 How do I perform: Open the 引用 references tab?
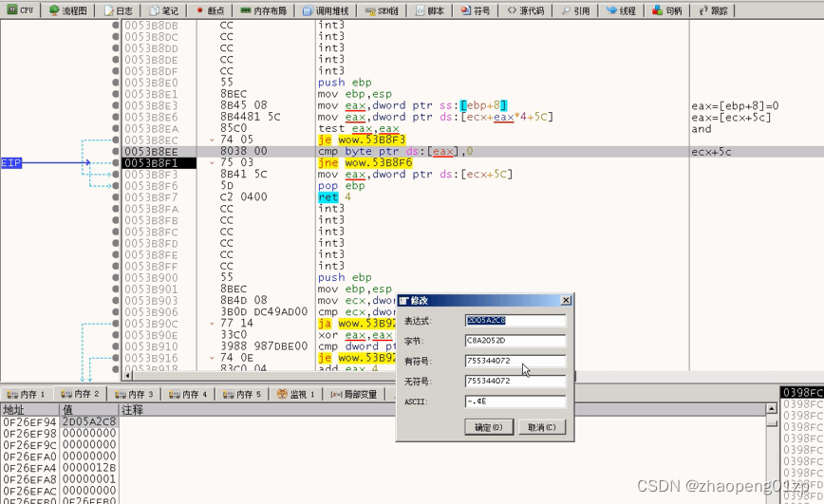pyautogui.click(x=576, y=10)
